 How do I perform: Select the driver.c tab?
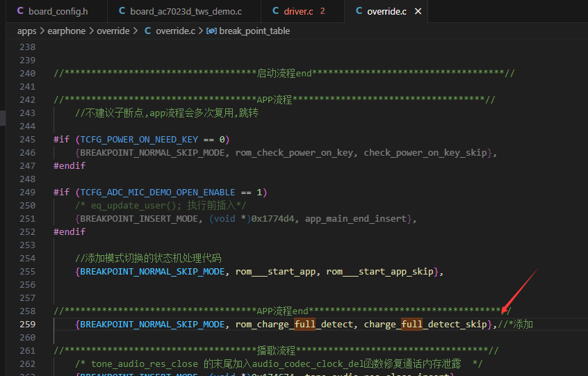click(299, 11)
